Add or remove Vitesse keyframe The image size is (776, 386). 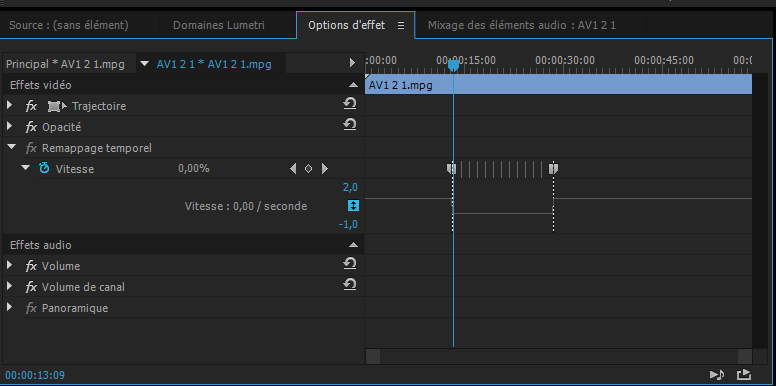pyautogui.click(x=308, y=169)
